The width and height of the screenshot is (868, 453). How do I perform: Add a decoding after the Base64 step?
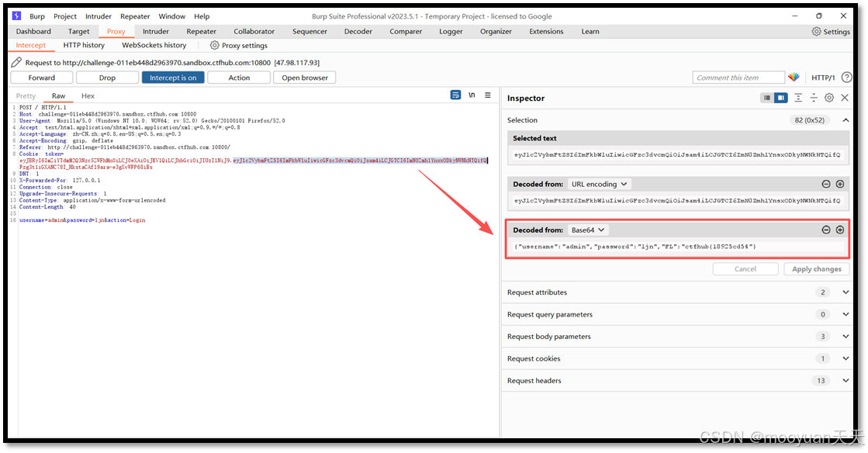[x=840, y=230]
